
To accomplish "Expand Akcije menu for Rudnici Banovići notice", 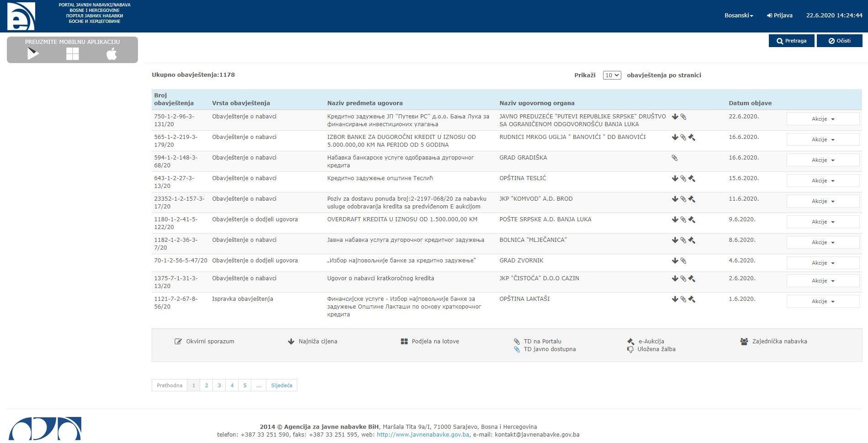I will pyautogui.click(x=823, y=139).
